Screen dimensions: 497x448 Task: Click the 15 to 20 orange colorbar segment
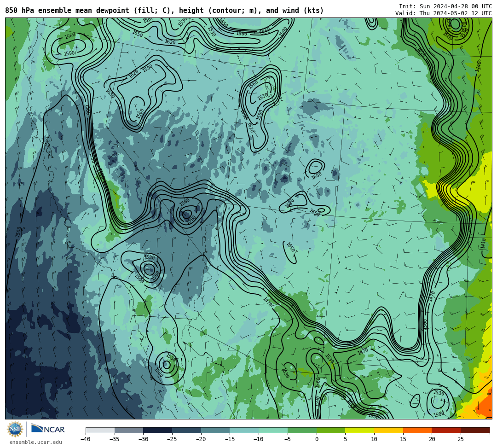click(x=417, y=430)
